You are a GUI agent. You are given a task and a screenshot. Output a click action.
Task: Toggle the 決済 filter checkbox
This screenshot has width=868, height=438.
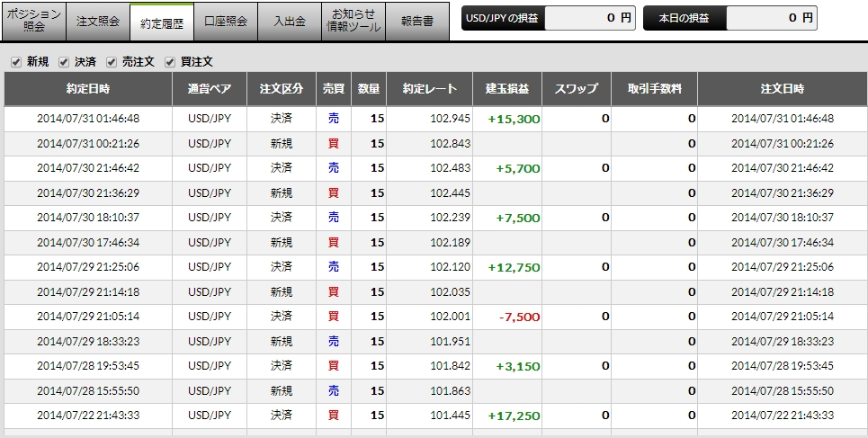[x=64, y=62]
